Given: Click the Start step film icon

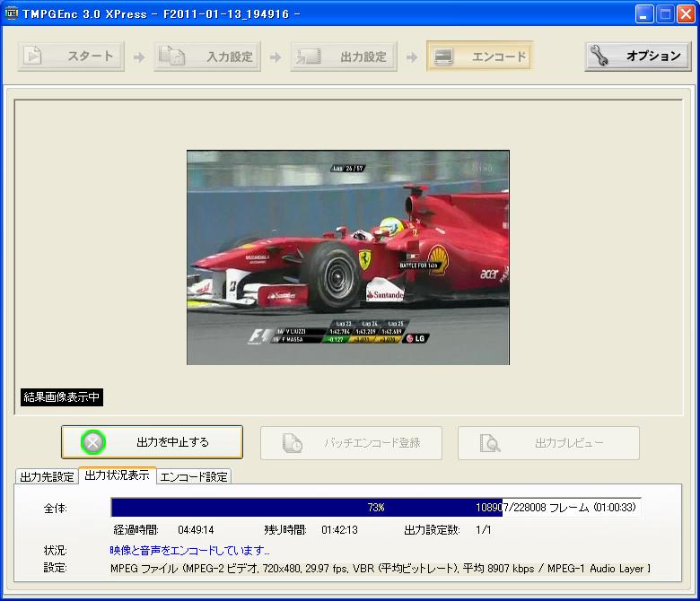Looking at the screenshot, I should coord(34,57).
